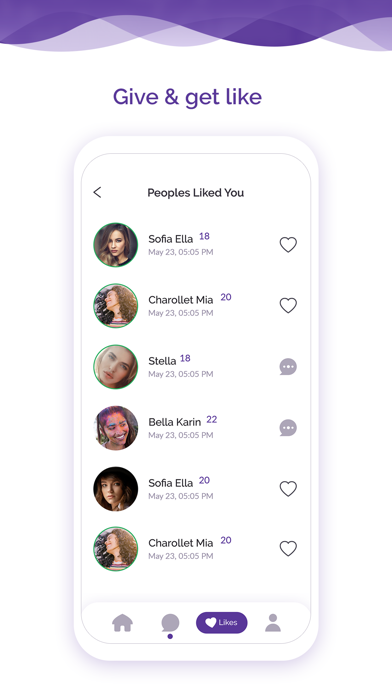Tap heart beside first Charollet Mia

(288, 305)
